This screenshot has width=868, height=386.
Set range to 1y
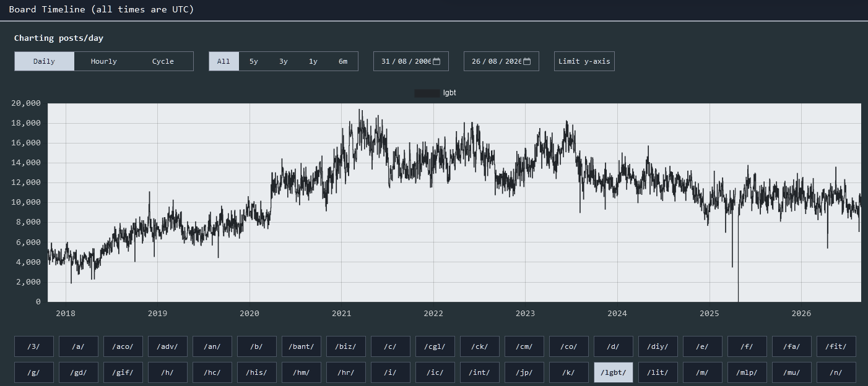313,61
